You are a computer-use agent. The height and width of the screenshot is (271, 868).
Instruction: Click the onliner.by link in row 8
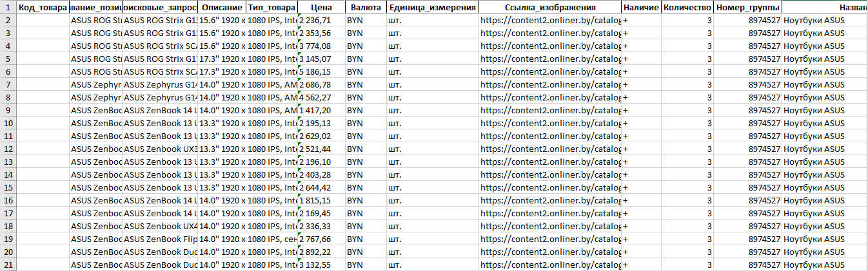[x=550, y=97]
